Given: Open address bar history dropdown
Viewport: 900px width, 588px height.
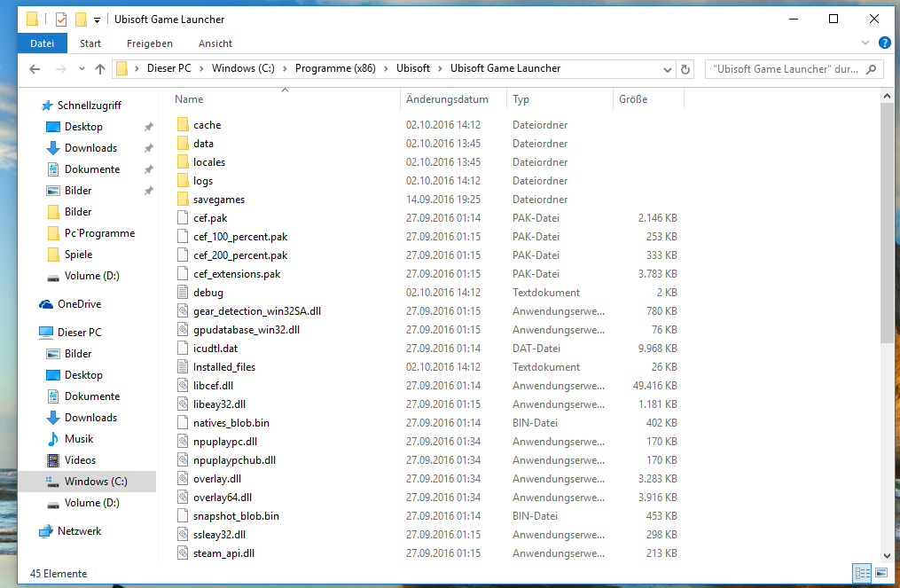Looking at the screenshot, I should [667, 69].
